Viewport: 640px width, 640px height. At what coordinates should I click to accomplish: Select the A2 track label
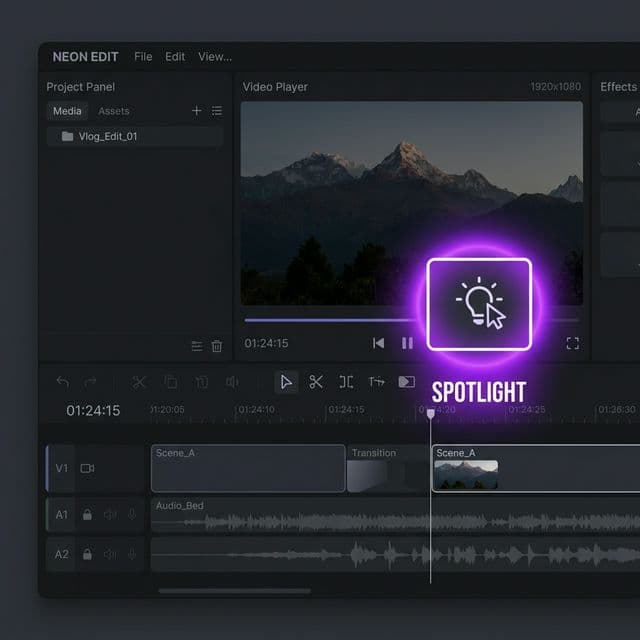62,554
